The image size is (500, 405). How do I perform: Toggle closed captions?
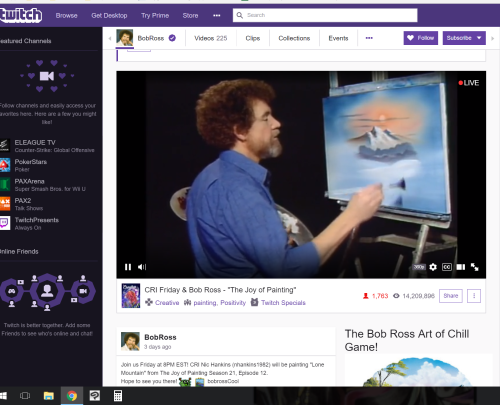point(447,267)
